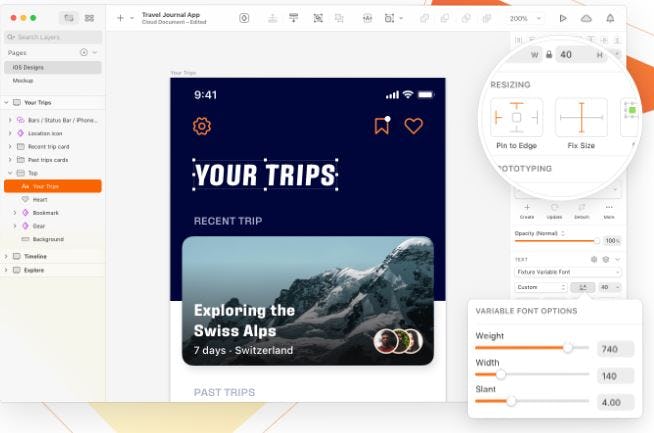Open the Preview play button
The height and width of the screenshot is (433, 654).
coord(563,18)
